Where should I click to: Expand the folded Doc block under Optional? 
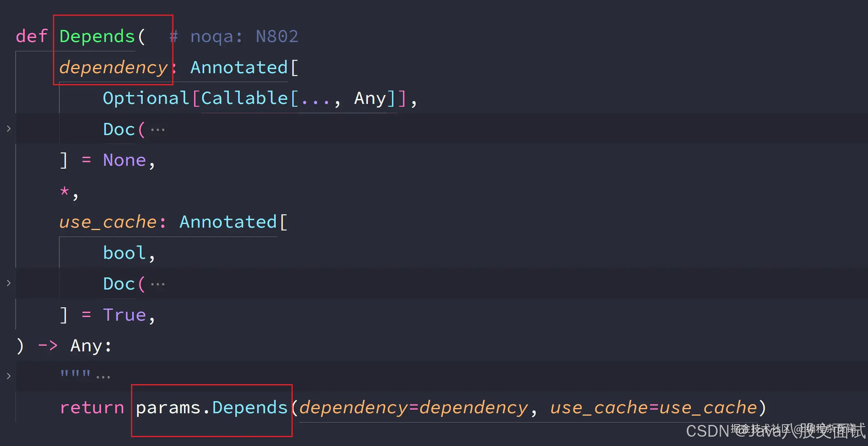[8, 129]
